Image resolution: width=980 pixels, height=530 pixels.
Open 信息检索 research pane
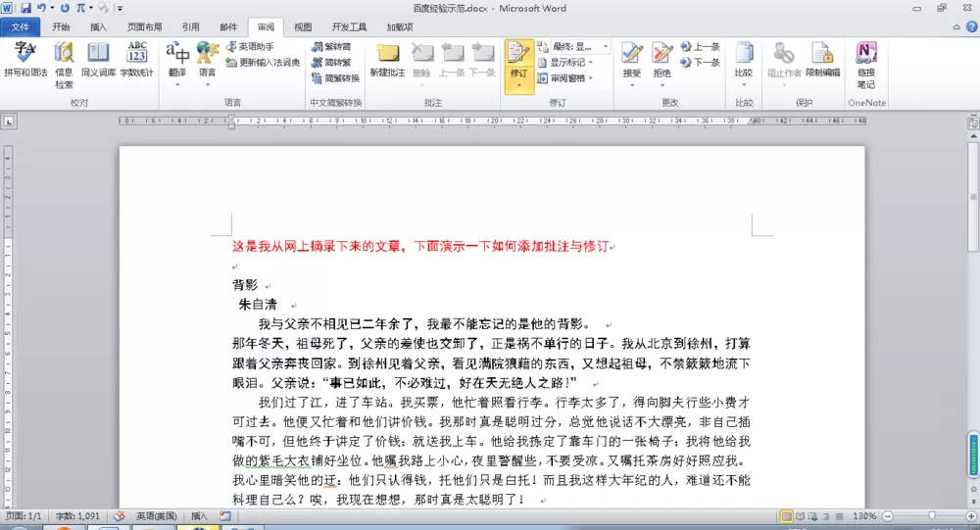(x=64, y=65)
